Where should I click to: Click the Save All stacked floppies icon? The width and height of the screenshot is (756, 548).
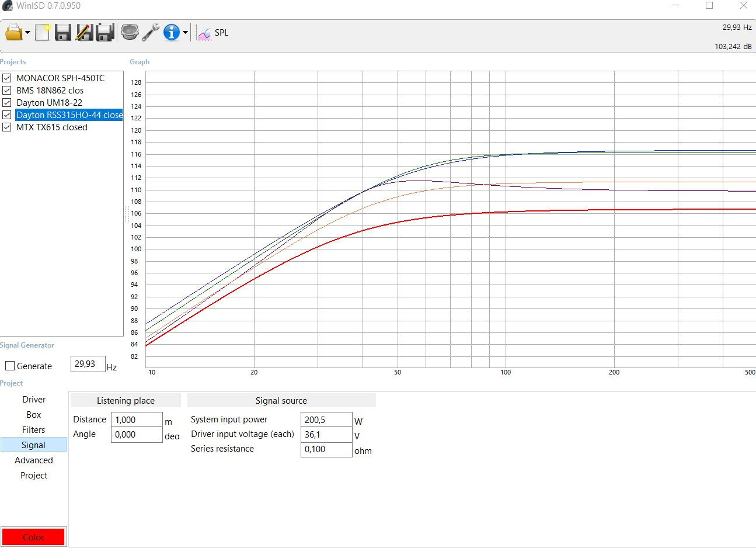pyautogui.click(x=105, y=33)
